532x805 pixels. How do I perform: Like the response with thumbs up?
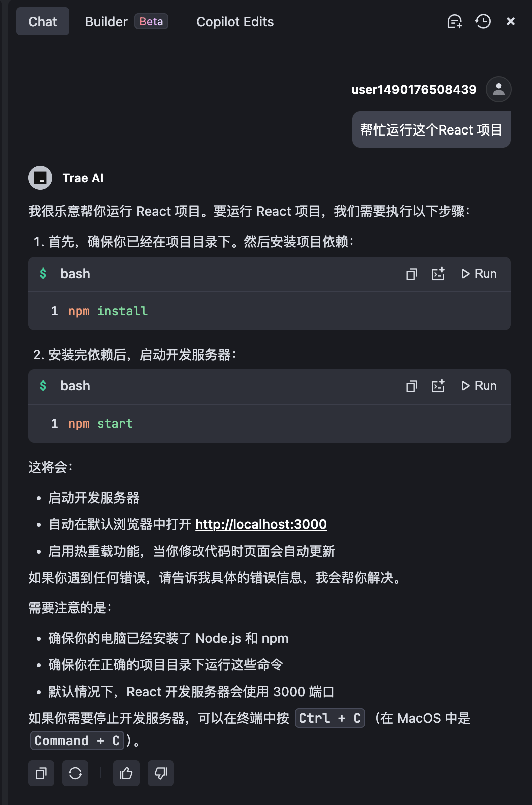click(126, 773)
